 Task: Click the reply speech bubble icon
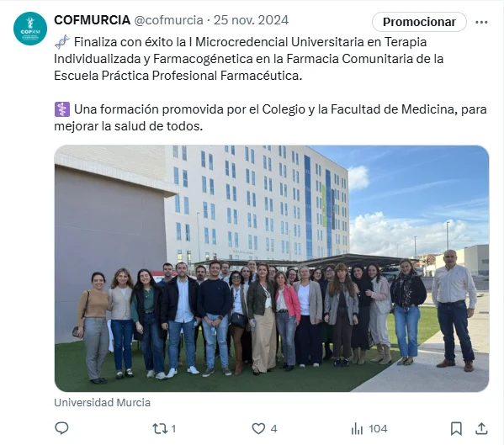pos(61,428)
